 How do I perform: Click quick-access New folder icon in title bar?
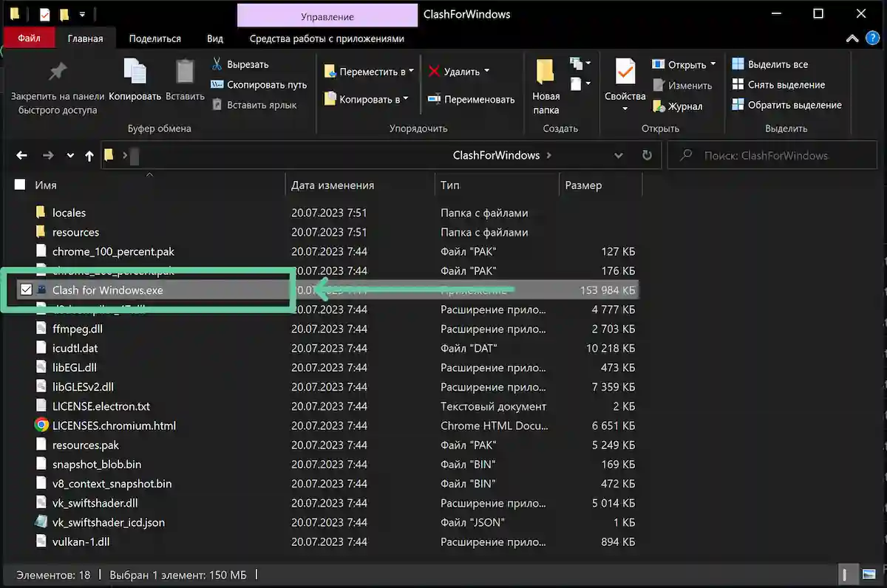pos(64,14)
